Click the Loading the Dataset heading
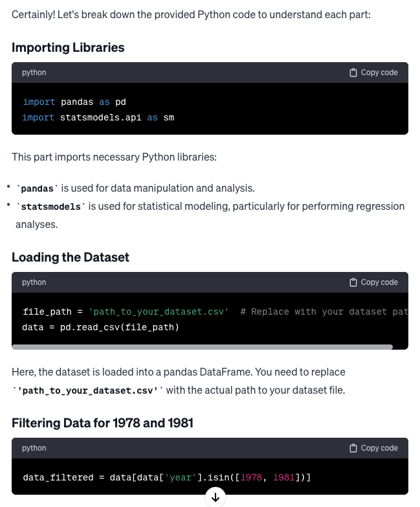 [71, 257]
